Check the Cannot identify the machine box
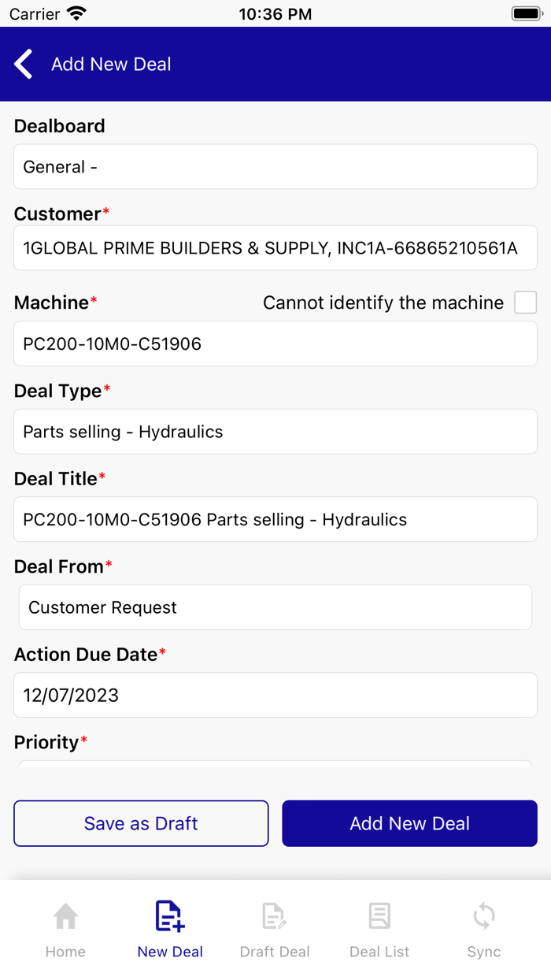The width and height of the screenshot is (551, 980). click(x=525, y=303)
